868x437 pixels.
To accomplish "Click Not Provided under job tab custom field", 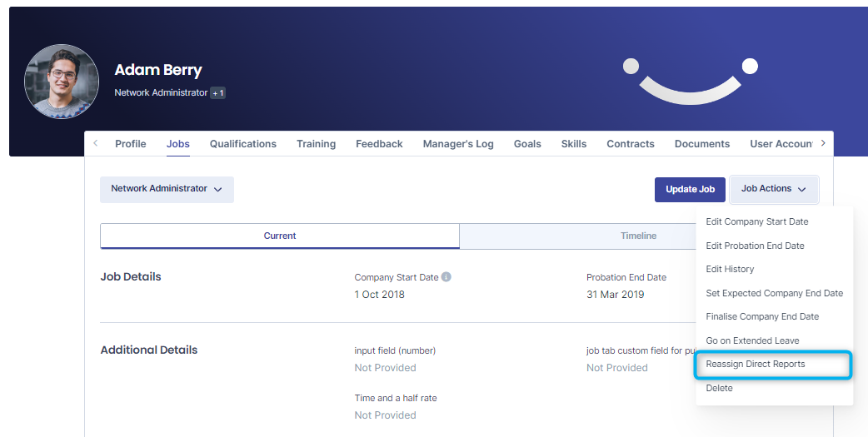I will tap(616, 368).
